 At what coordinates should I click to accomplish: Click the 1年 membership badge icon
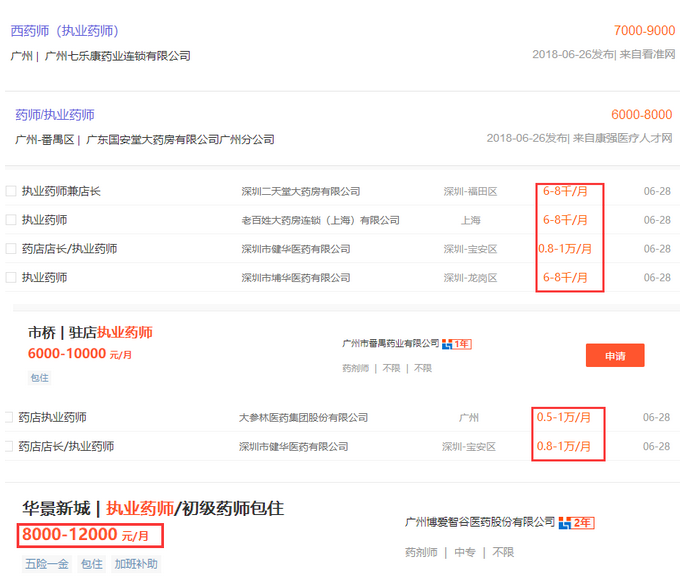tap(457, 344)
